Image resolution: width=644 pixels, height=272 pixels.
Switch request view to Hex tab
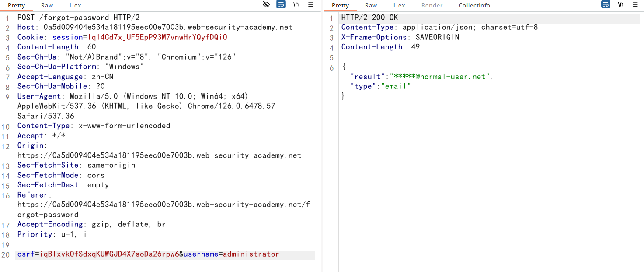(75, 5)
